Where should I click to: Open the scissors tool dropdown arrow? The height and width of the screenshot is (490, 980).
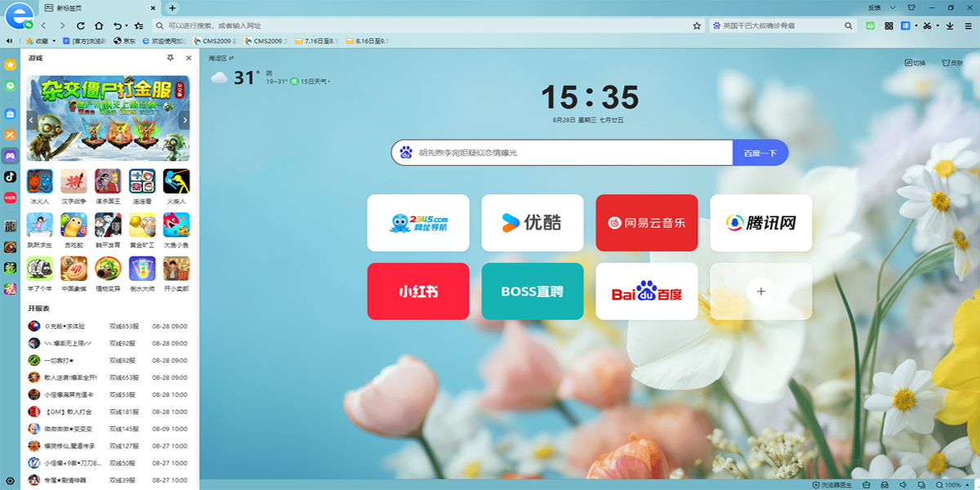tap(938, 25)
